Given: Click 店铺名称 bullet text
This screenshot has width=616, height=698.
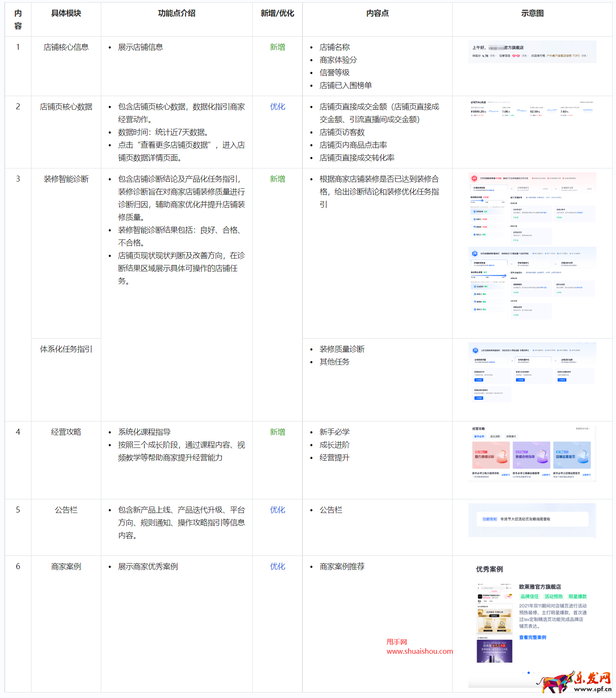Looking at the screenshot, I should pos(334,47).
